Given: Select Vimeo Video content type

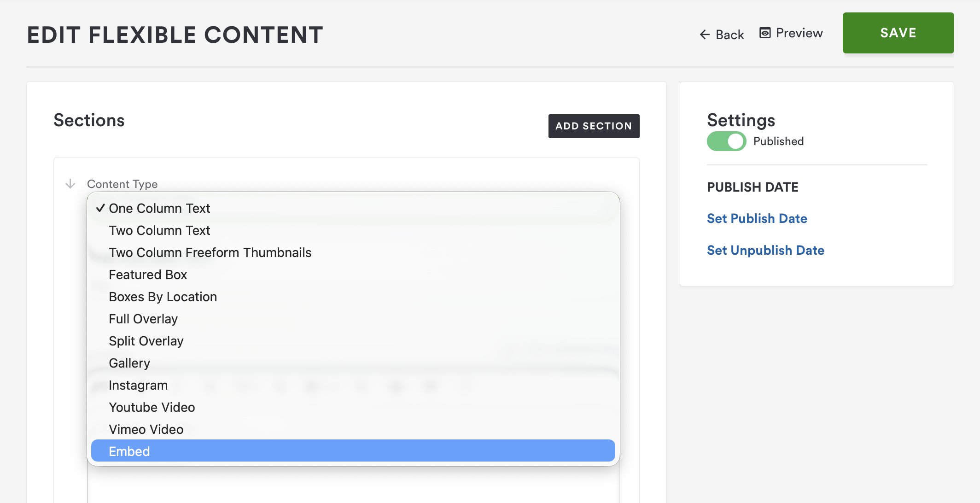Looking at the screenshot, I should point(146,429).
